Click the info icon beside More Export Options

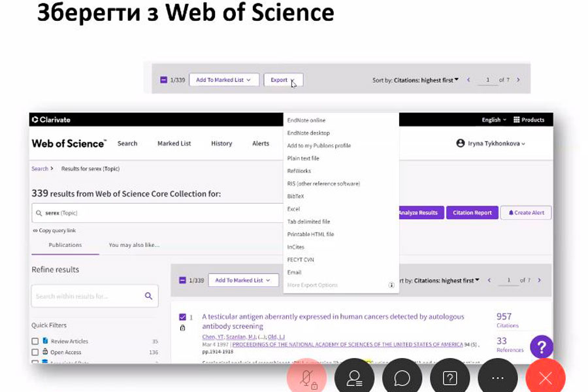(x=391, y=285)
